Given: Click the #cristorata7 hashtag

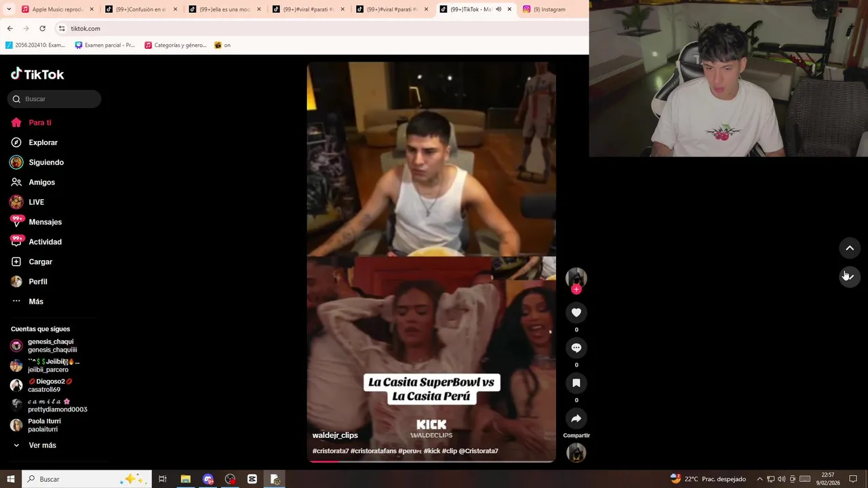Looking at the screenshot, I should pos(330,451).
